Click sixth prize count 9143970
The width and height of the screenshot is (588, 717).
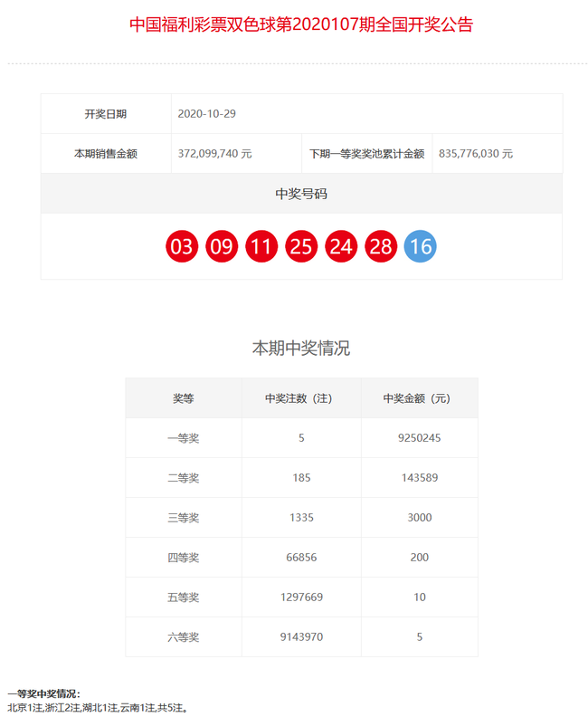pos(301,637)
